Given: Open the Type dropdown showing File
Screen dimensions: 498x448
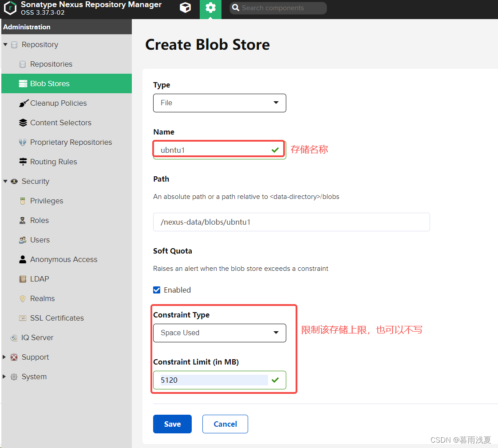Looking at the screenshot, I should (219, 103).
